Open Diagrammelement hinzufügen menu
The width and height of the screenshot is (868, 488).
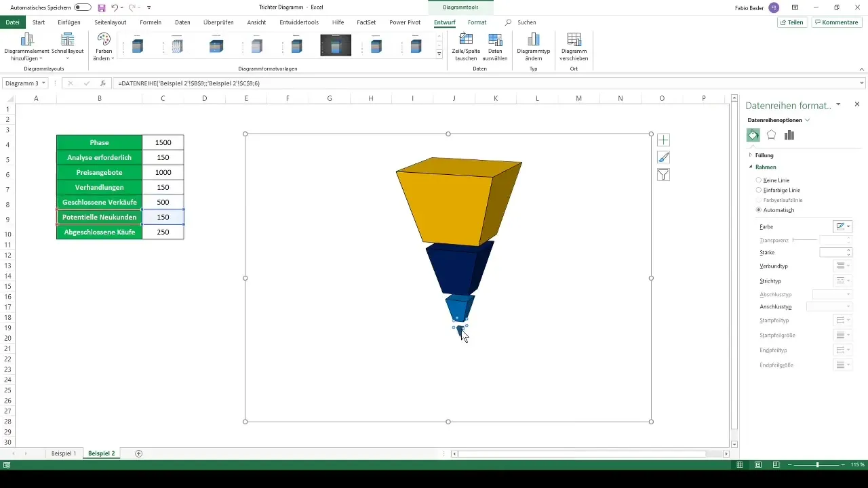pos(26,46)
